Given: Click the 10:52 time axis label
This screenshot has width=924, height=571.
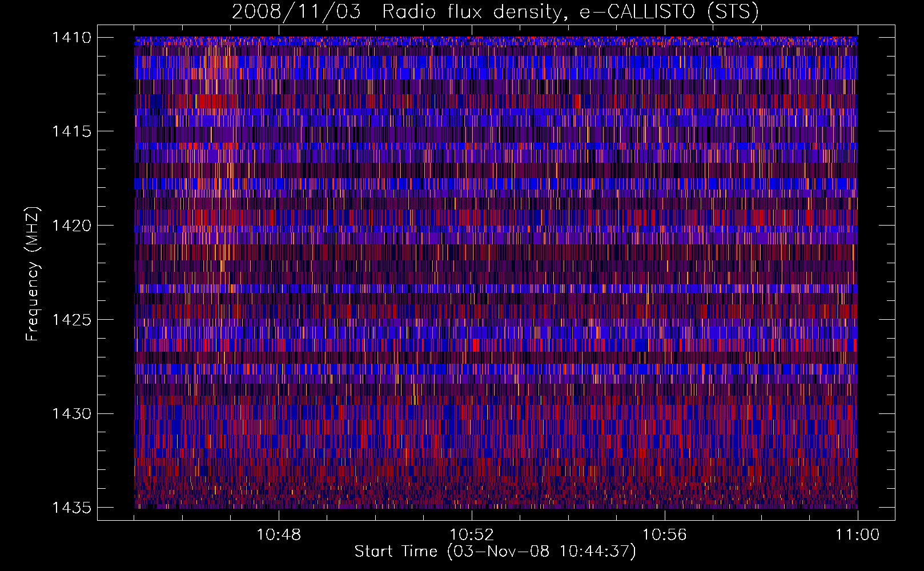Looking at the screenshot, I should click(x=472, y=535).
